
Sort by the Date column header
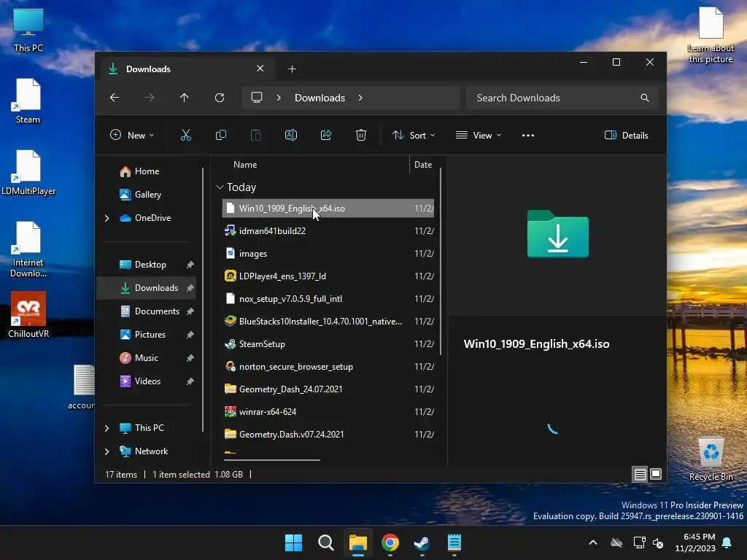coord(423,165)
